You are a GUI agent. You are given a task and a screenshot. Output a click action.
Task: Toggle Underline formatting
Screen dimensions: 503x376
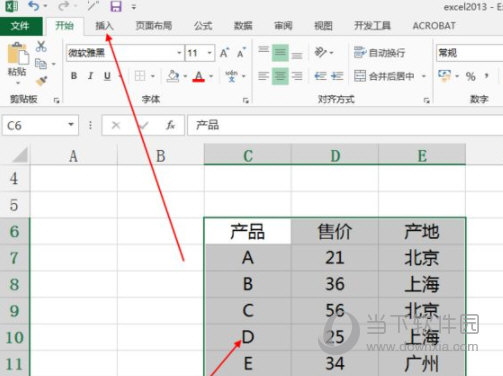[x=107, y=76]
